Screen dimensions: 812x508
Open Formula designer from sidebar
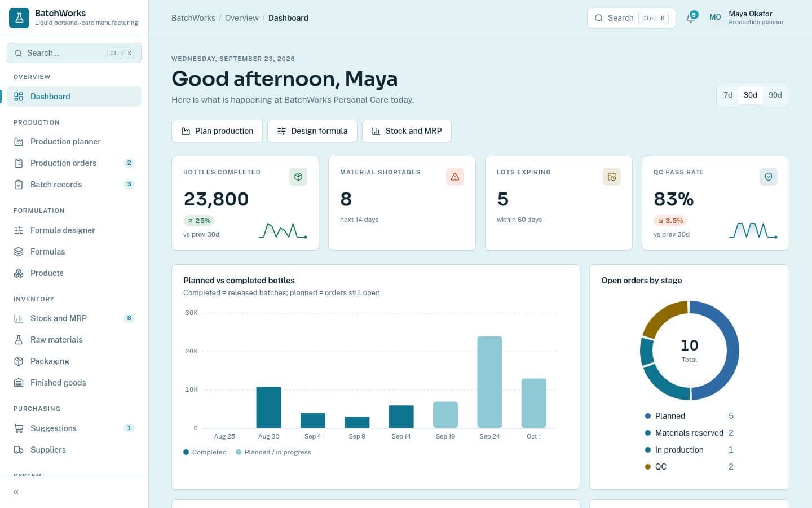click(74, 230)
